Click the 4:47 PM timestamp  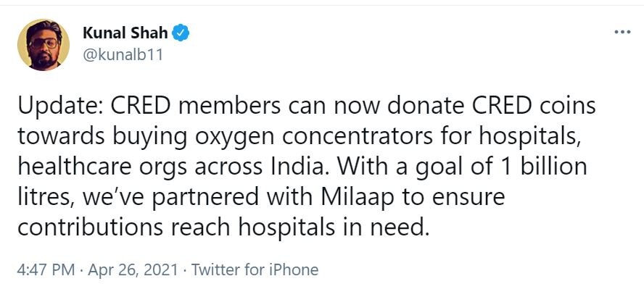coord(46,270)
